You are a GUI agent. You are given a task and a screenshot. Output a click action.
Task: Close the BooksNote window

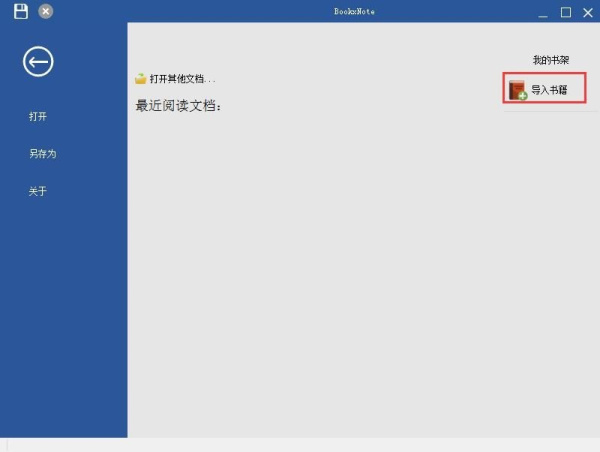click(587, 12)
